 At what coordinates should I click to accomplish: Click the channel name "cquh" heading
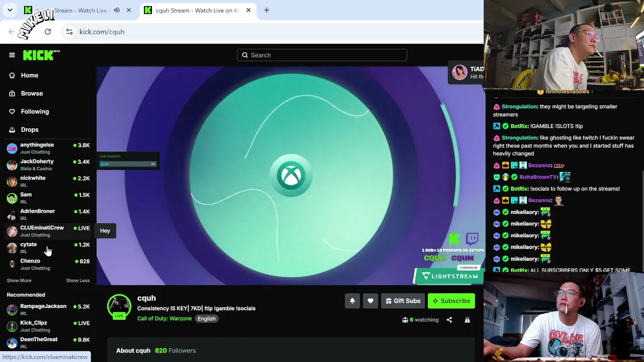(146, 298)
